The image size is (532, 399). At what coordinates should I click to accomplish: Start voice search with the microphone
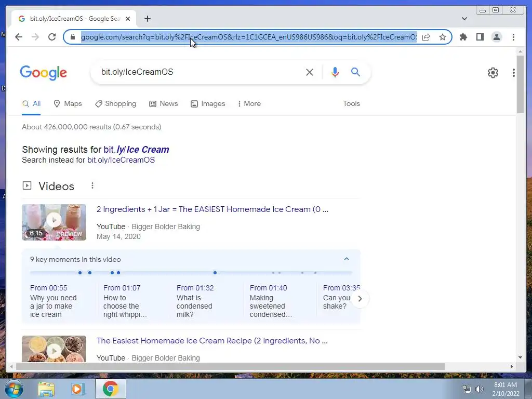[335, 72]
